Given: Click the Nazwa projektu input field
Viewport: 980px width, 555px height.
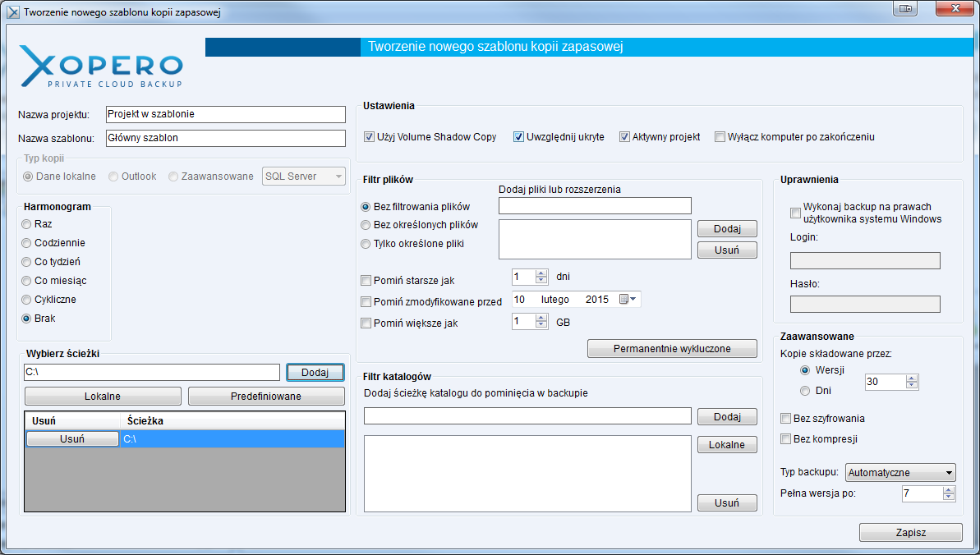Looking at the screenshot, I should [x=226, y=114].
